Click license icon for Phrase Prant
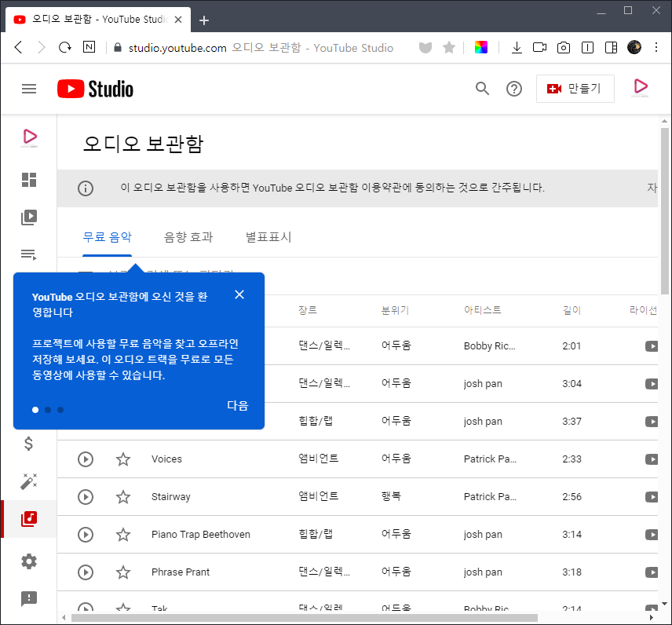This screenshot has width=672, height=625. (652, 572)
